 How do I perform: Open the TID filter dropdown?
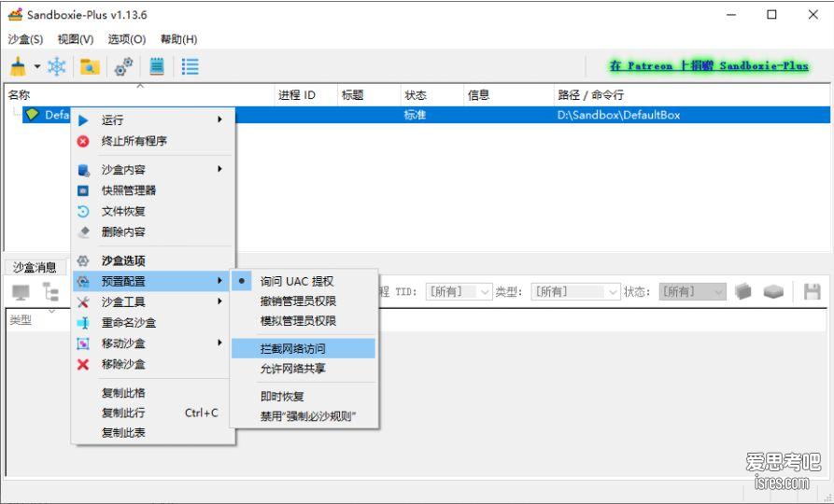point(459,292)
